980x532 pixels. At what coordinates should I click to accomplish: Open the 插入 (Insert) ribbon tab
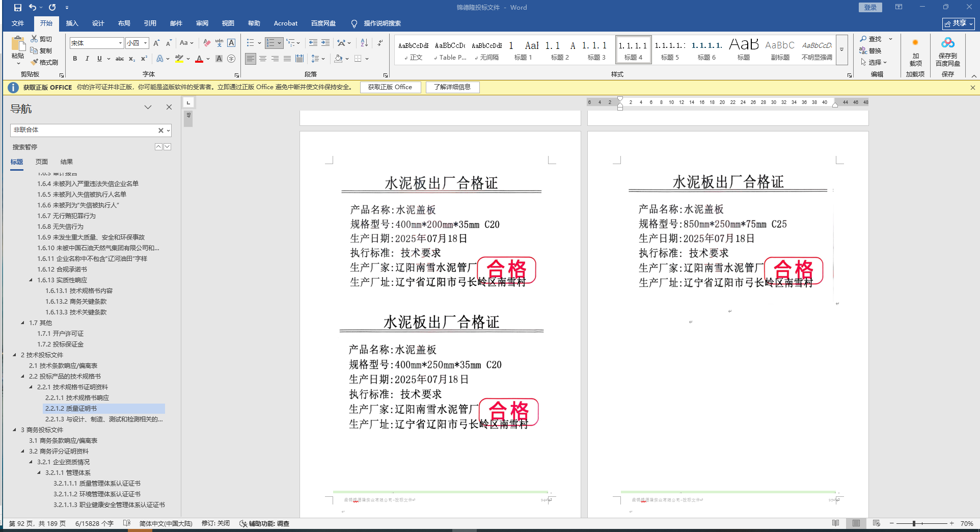pyautogui.click(x=72, y=23)
